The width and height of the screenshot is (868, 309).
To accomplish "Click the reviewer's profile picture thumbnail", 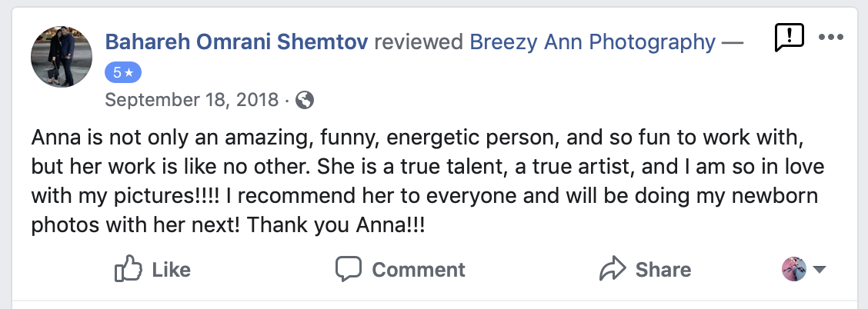I will point(61,55).
